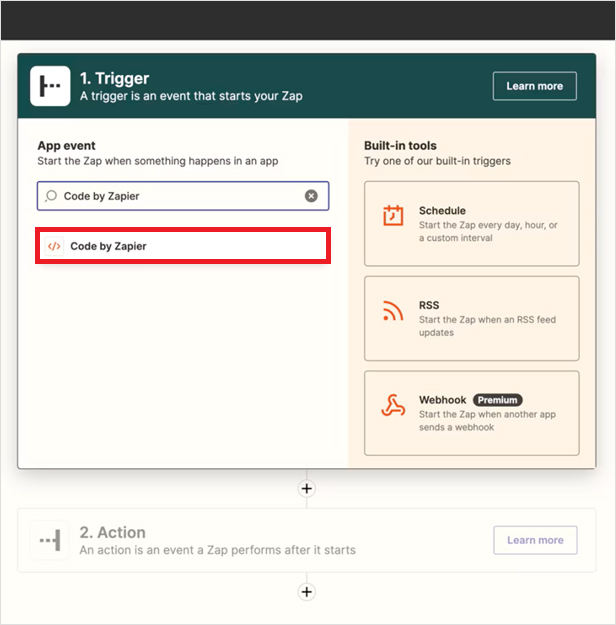Click the App event heading
The image size is (616, 625).
(x=67, y=145)
